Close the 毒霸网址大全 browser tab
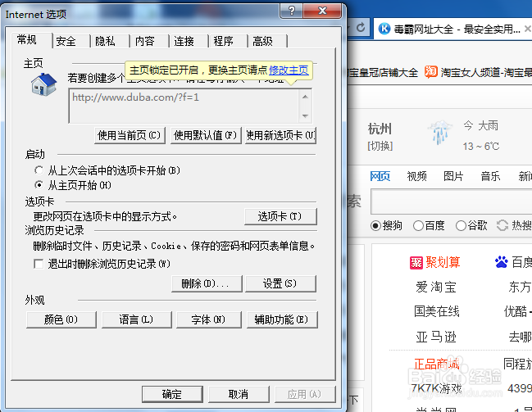The height and width of the screenshot is (412, 532). (528, 29)
